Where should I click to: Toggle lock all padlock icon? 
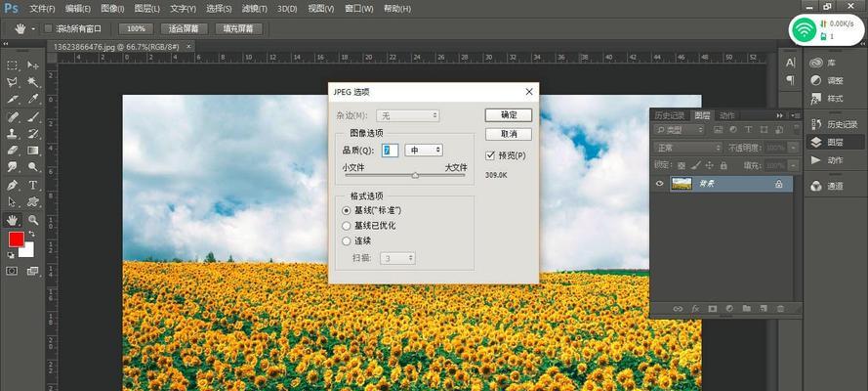point(723,165)
